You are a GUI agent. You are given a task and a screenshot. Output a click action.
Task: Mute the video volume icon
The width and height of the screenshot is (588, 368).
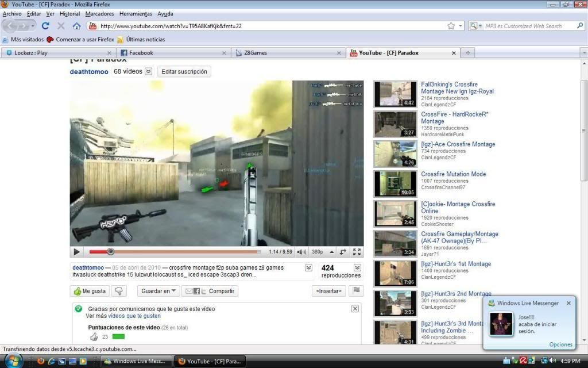tap(302, 252)
